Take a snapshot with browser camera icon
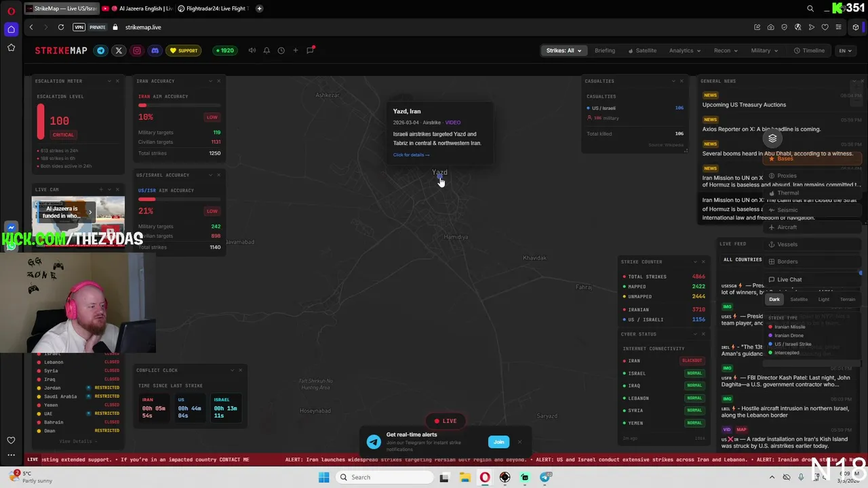868x488 pixels. click(x=771, y=27)
